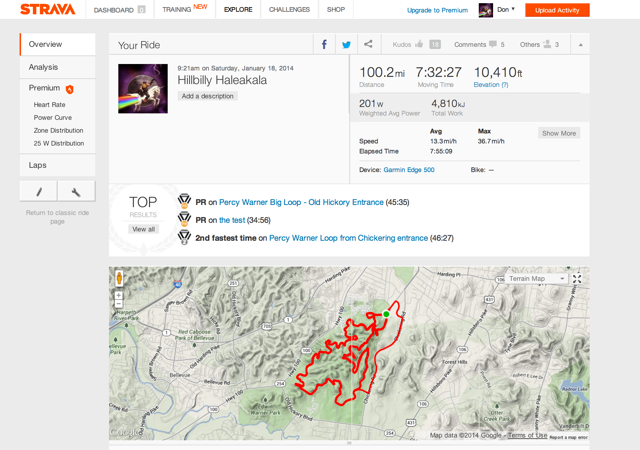Click the ride profile thumbnail image
Viewport: 640px width, 450px height.
142,88
